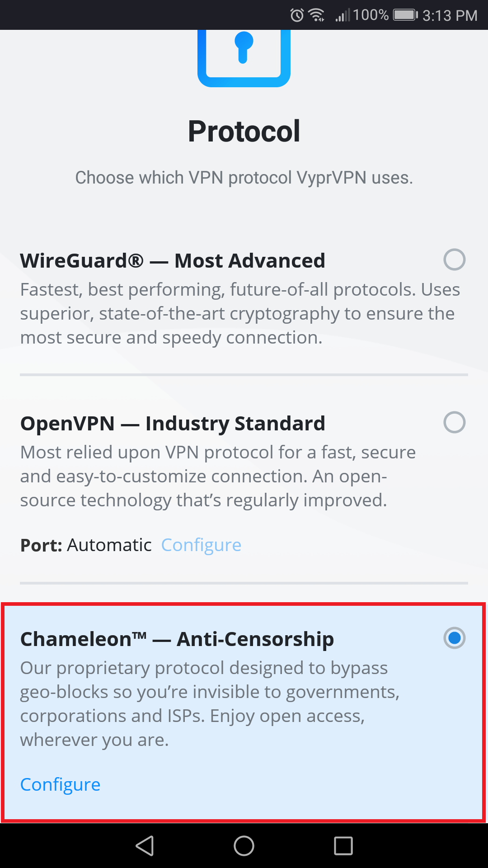Configure the OpenVPN port setting
488x868 pixels.
click(x=201, y=545)
